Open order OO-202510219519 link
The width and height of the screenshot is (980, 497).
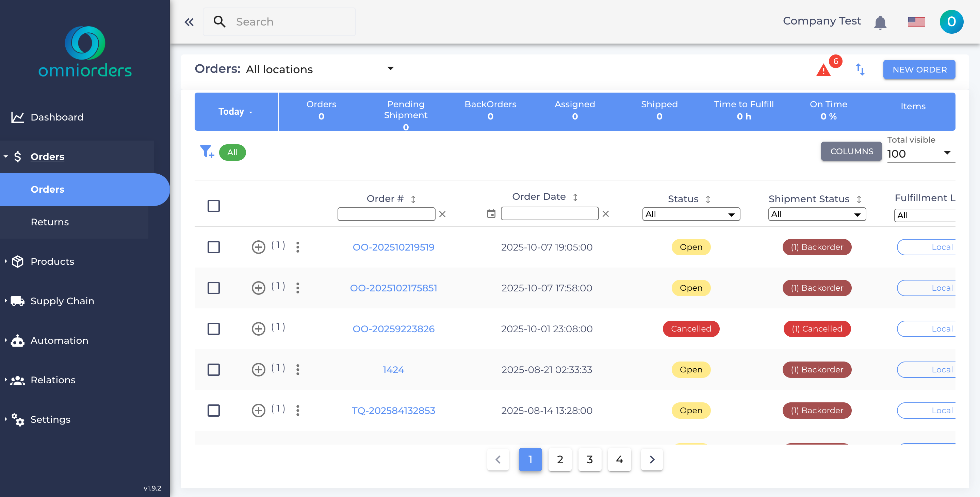coord(394,247)
